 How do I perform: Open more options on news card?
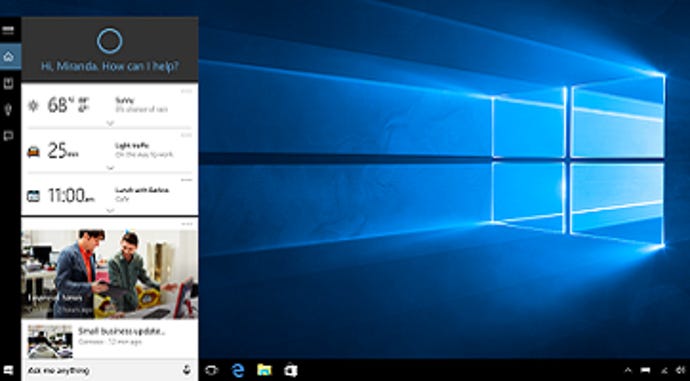[x=187, y=224]
